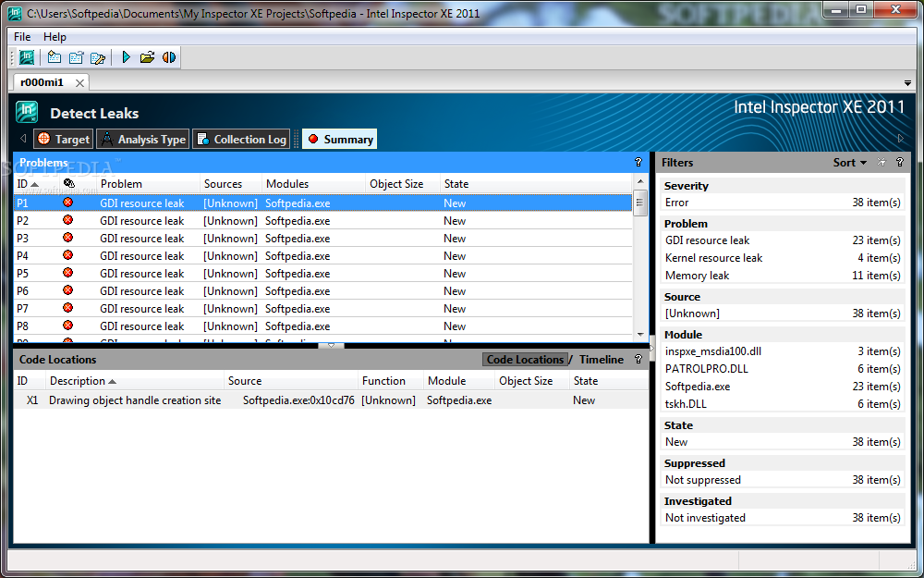
Task: Select problem P5 GDI resource leak
Action: [322, 274]
